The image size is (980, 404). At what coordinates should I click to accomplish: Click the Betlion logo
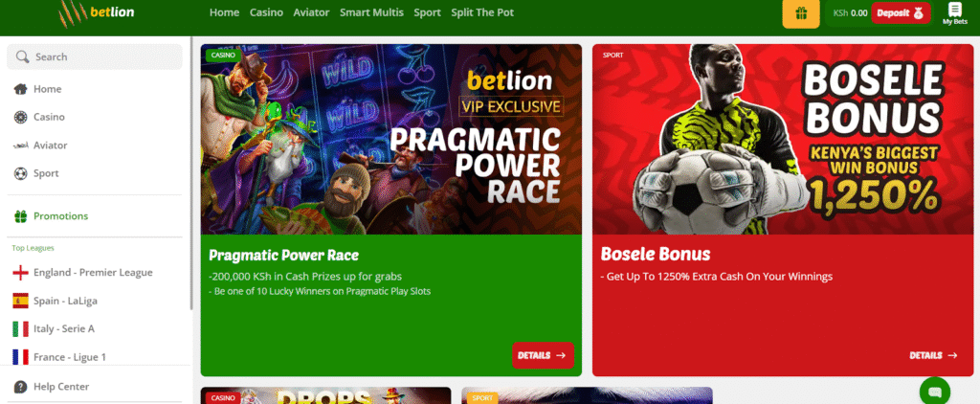tap(97, 12)
